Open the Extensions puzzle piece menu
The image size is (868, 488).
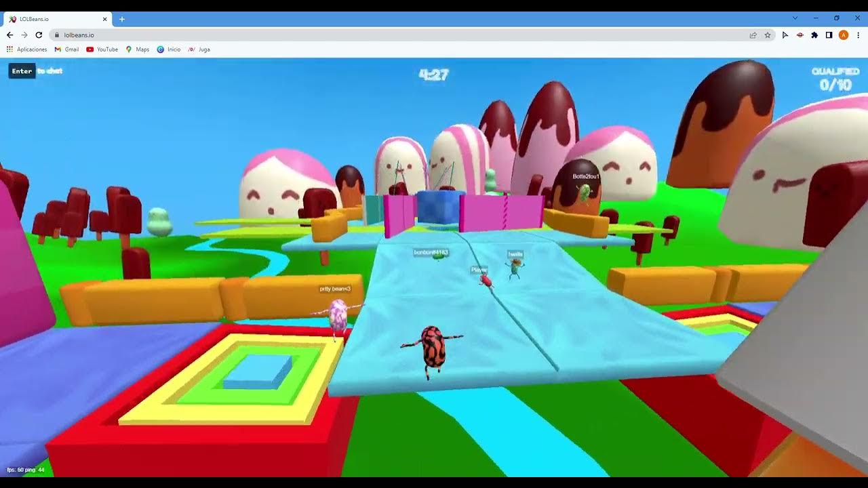(814, 35)
